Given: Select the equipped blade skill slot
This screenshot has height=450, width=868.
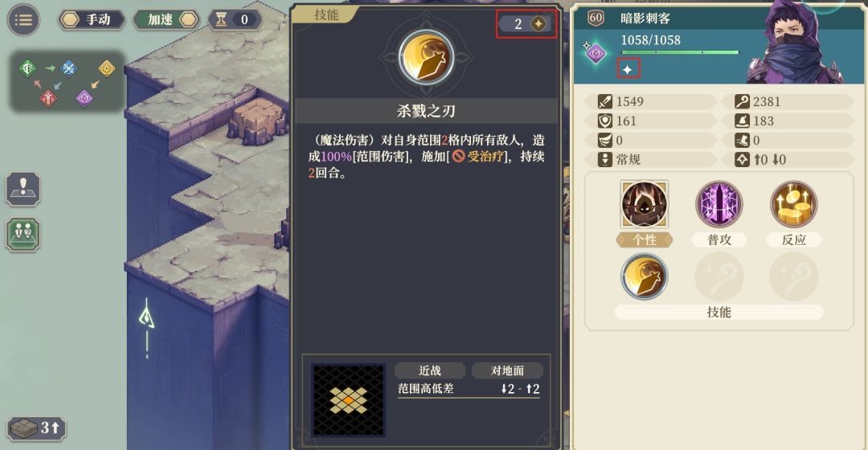Looking at the screenshot, I should pos(644,276).
